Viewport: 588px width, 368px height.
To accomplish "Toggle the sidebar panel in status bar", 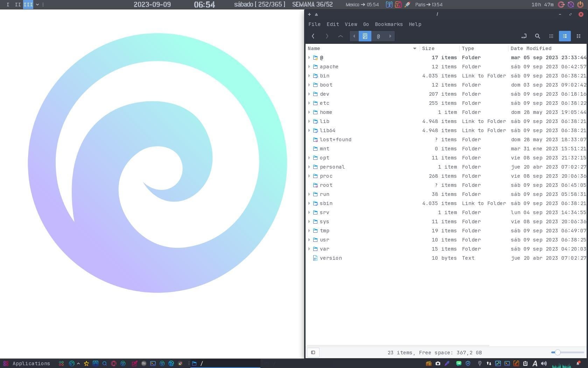I will (x=313, y=353).
